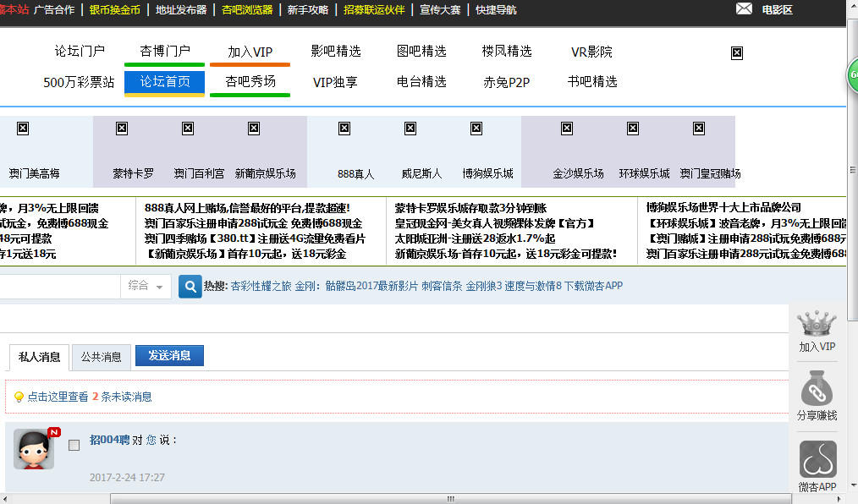Switch to 公共消息 tab
The image size is (858, 504).
pyautogui.click(x=102, y=358)
